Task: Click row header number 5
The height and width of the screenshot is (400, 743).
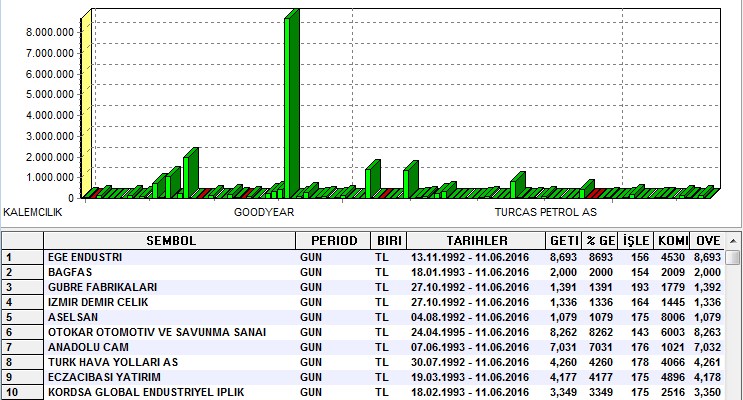Action: pyautogui.click(x=22, y=318)
